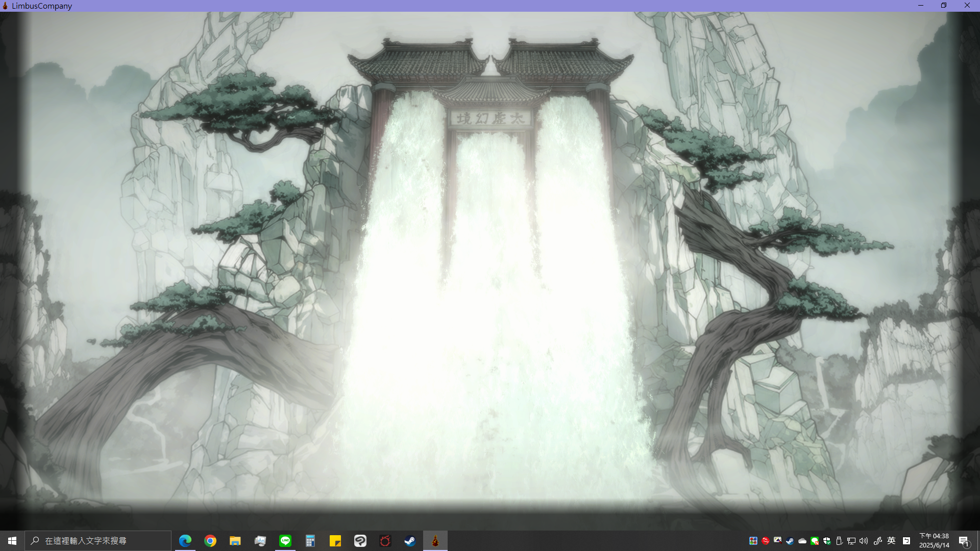Open the volume speaker control
This screenshot has height=551, width=980.
tap(864, 541)
